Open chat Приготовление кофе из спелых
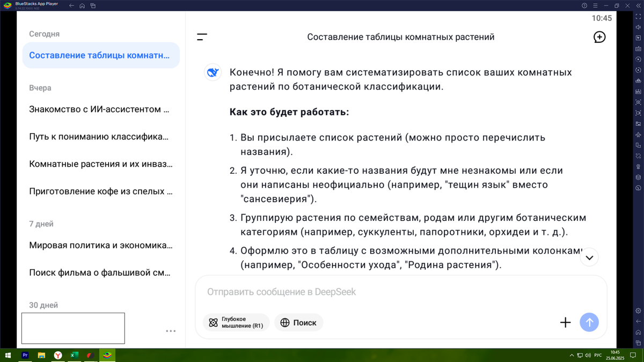Screen dimensions: 644x362 (x=101, y=191)
